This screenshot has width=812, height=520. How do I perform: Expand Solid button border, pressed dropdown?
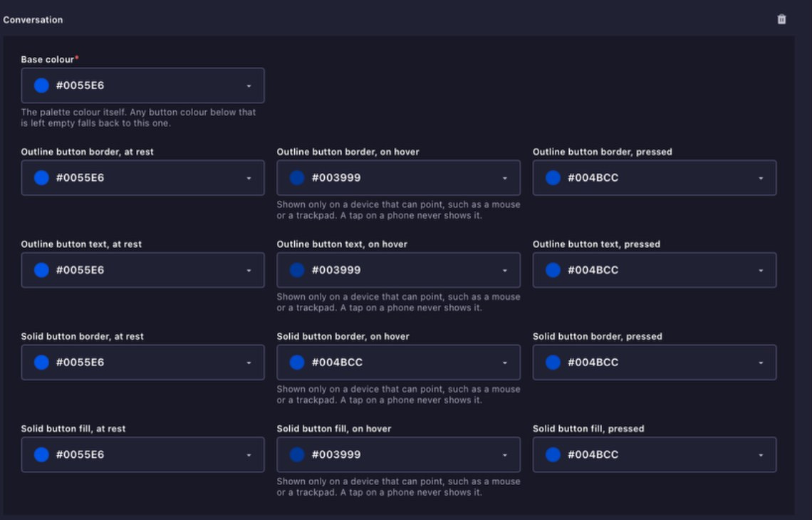pos(761,363)
